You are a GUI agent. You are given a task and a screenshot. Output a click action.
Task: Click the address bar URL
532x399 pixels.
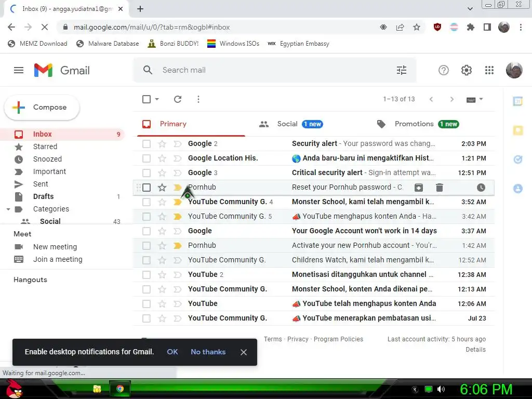pos(152,27)
